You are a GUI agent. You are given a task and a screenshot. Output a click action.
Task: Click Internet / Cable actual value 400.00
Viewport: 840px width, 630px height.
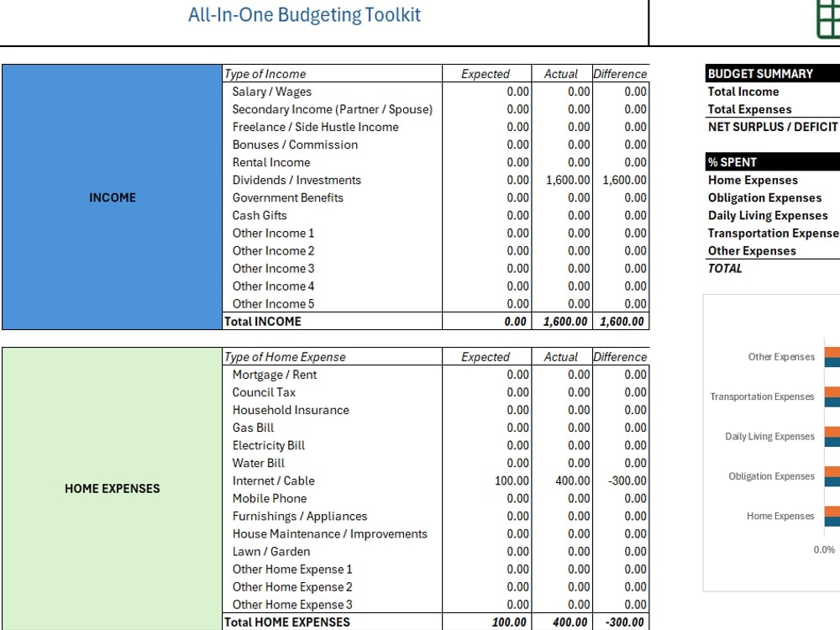573,480
